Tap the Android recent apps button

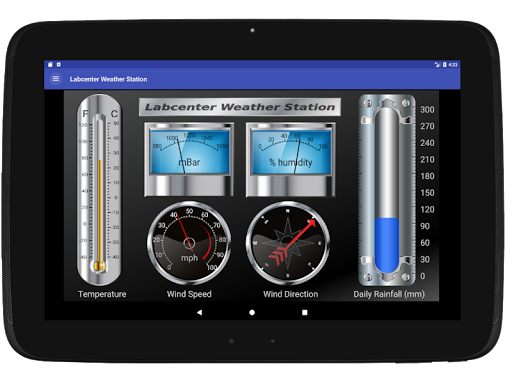tap(304, 312)
